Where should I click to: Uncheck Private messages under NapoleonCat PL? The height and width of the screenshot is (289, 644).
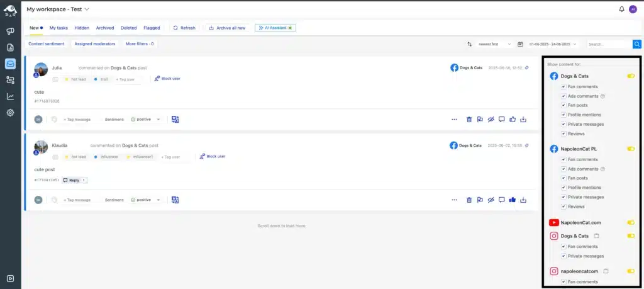[563, 197]
